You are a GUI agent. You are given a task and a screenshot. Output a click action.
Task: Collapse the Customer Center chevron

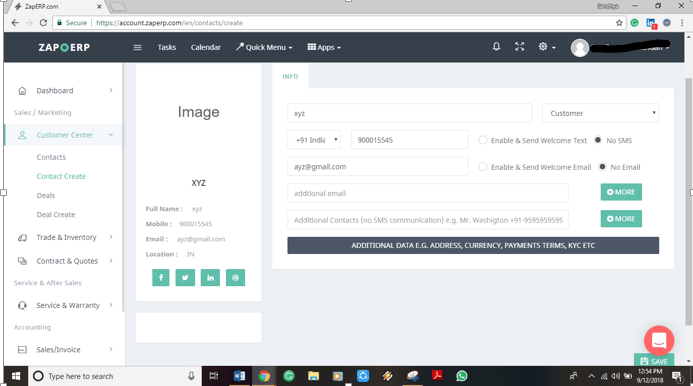111,135
